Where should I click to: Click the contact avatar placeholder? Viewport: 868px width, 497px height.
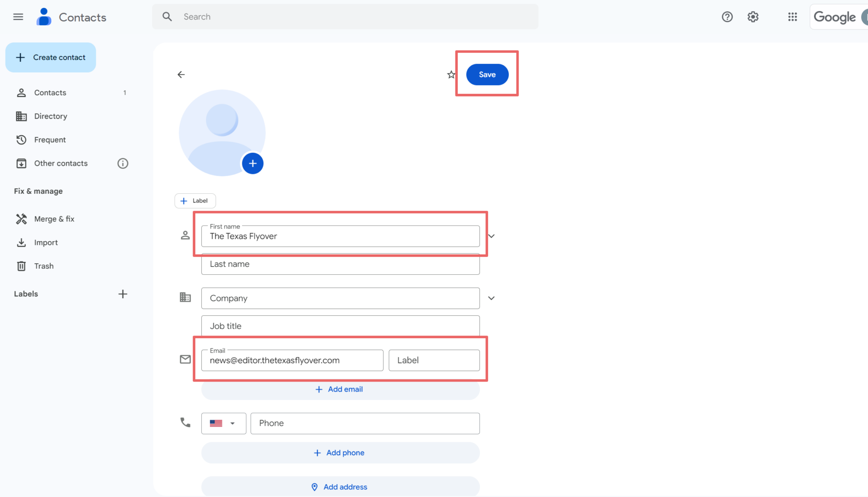[x=222, y=133]
